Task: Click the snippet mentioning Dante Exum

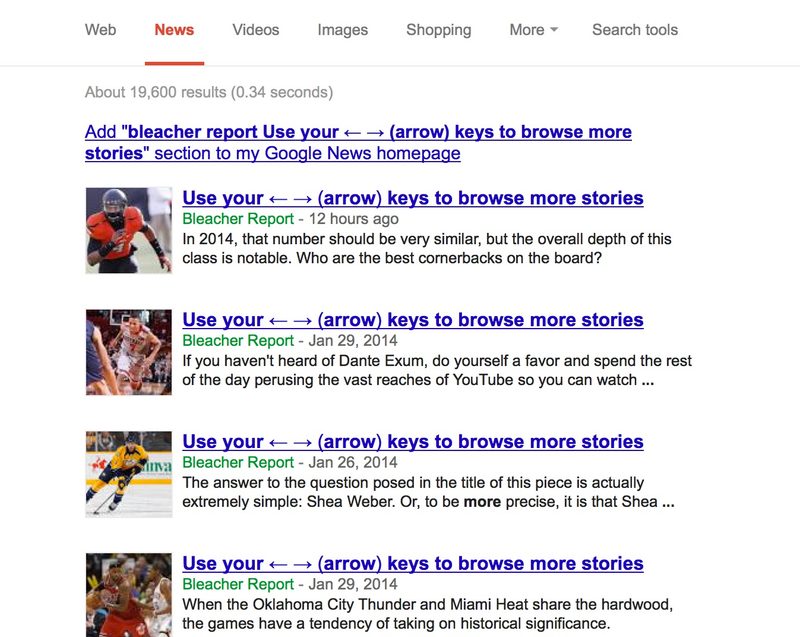Action: point(437,370)
